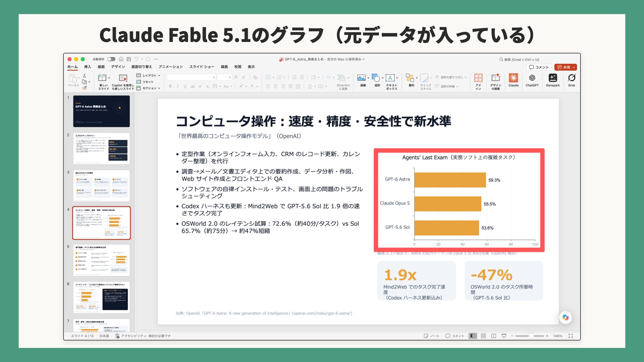Image resolution: width=644 pixels, height=362 pixels.
Task: Click the floating Copilot button on slide
Action: tap(565, 317)
